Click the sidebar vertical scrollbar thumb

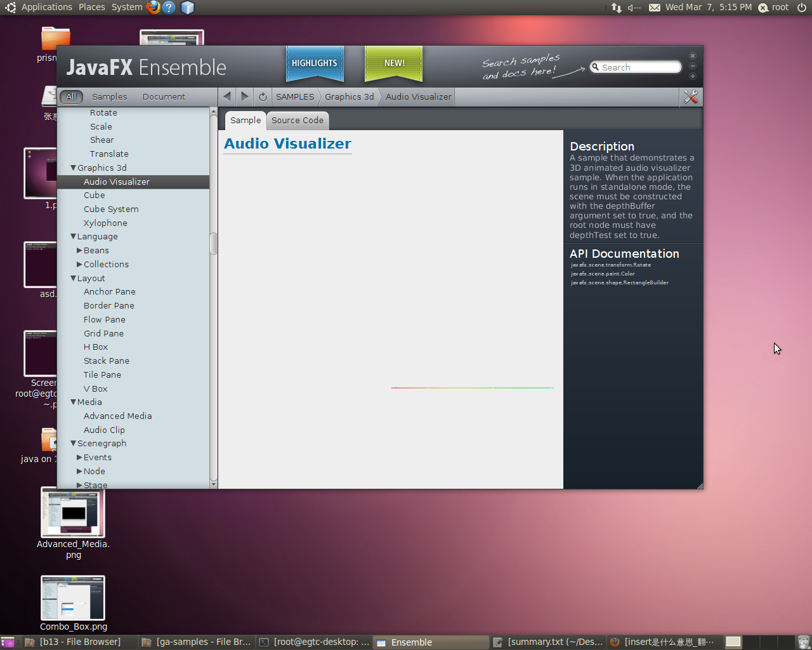214,243
